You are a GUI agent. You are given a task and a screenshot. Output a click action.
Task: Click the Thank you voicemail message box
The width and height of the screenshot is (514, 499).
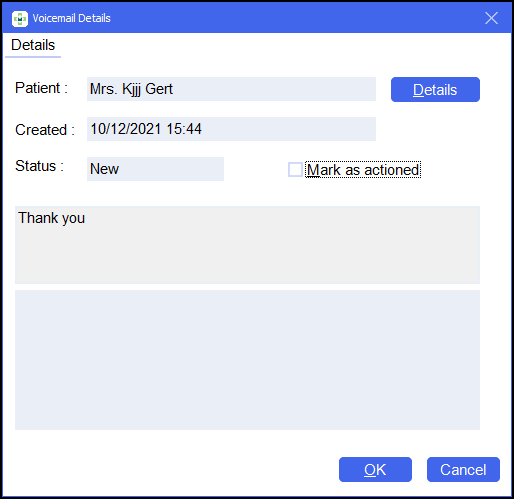(x=247, y=245)
